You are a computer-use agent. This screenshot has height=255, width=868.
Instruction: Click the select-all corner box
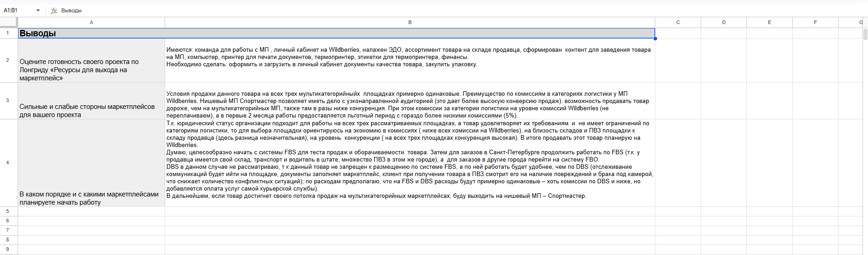coord(9,22)
